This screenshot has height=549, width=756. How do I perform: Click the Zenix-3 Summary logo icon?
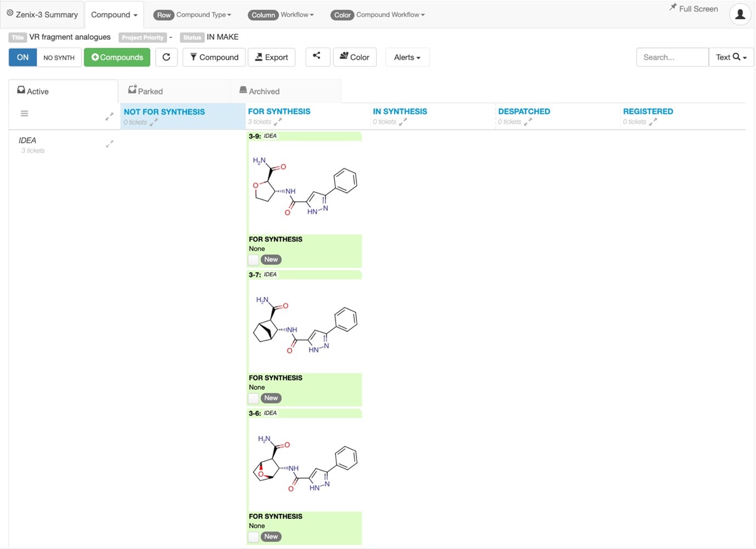(10, 13)
